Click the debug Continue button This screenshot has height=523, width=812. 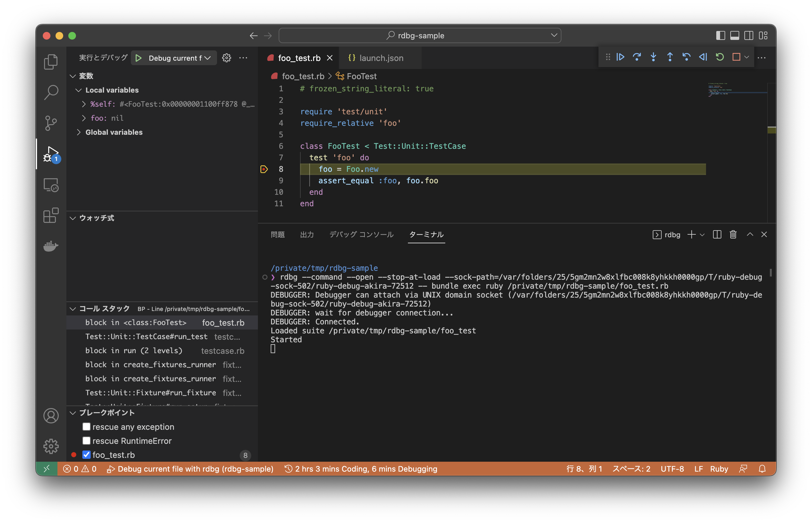coord(620,57)
